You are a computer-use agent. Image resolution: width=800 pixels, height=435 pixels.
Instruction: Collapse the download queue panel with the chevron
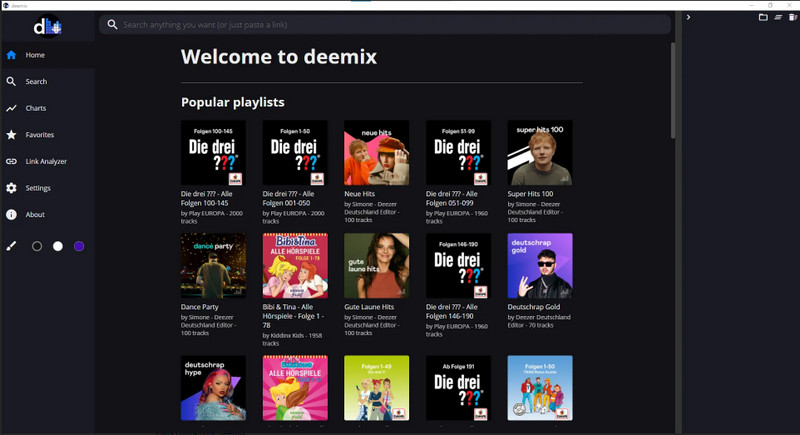(x=688, y=17)
